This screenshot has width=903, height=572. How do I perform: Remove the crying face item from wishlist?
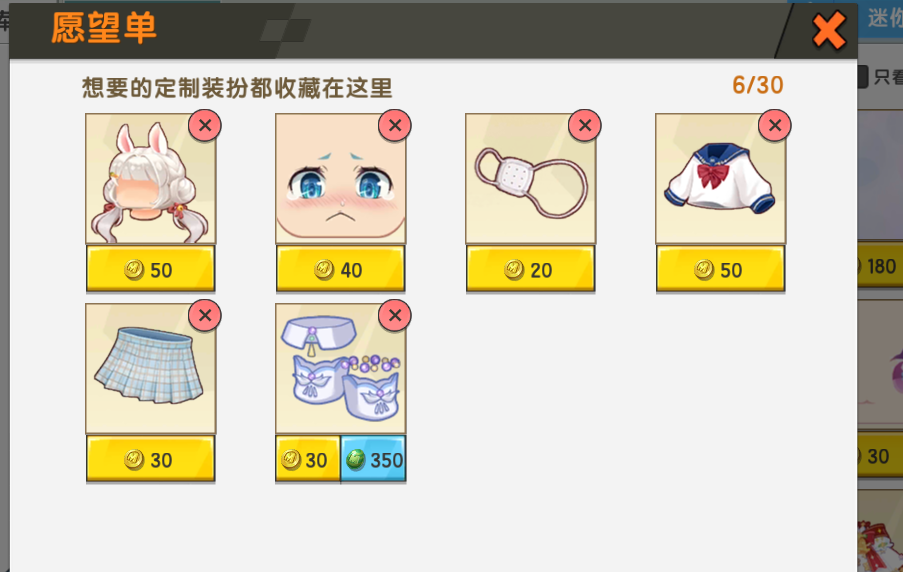pyautogui.click(x=395, y=125)
